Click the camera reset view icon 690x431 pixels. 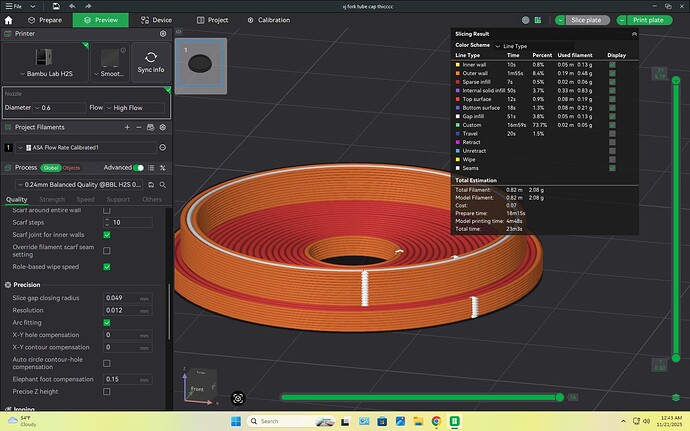coord(238,398)
